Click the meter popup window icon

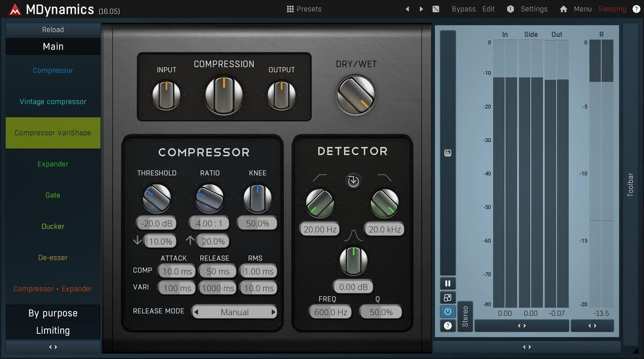(448, 298)
